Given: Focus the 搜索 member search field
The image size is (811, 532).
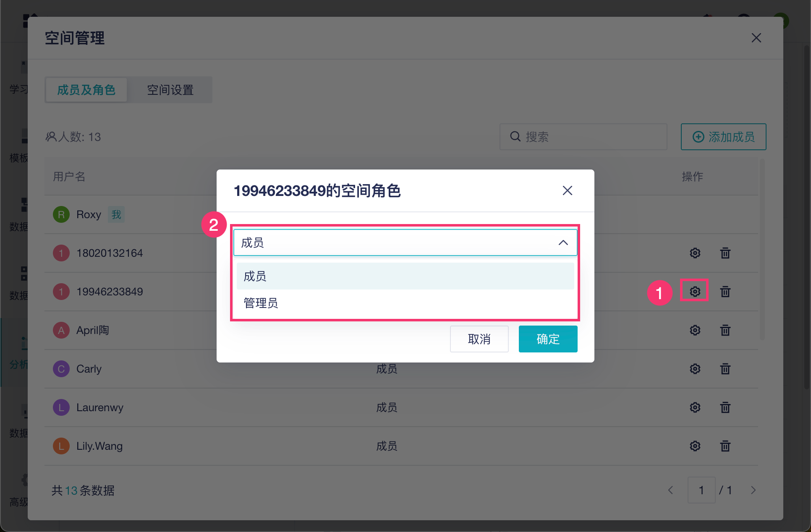Looking at the screenshot, I should click(x=588, y=137).
